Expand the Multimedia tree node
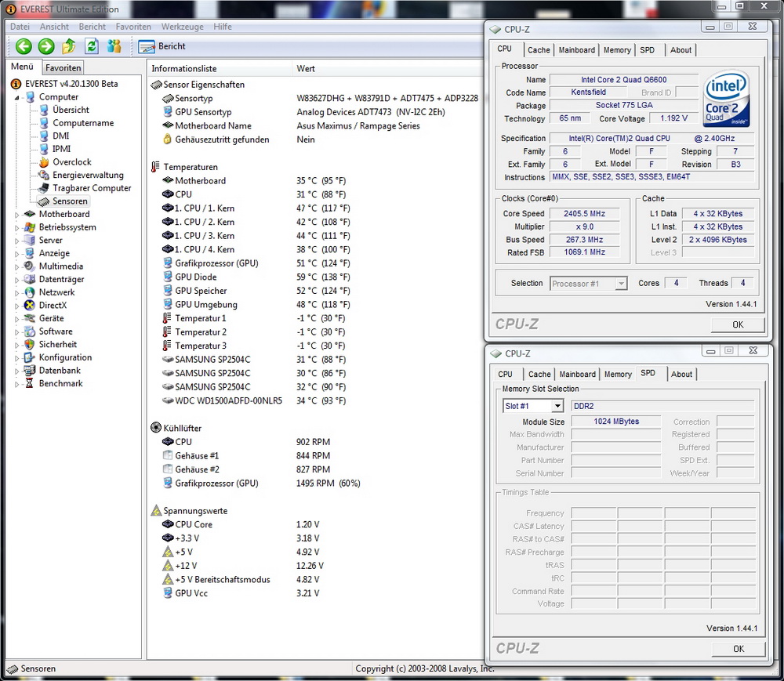 [16, 266]
